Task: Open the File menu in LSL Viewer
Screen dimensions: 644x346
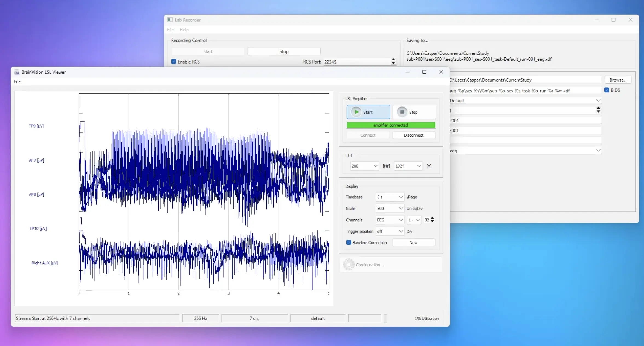Action: click(x=17, y=82)
